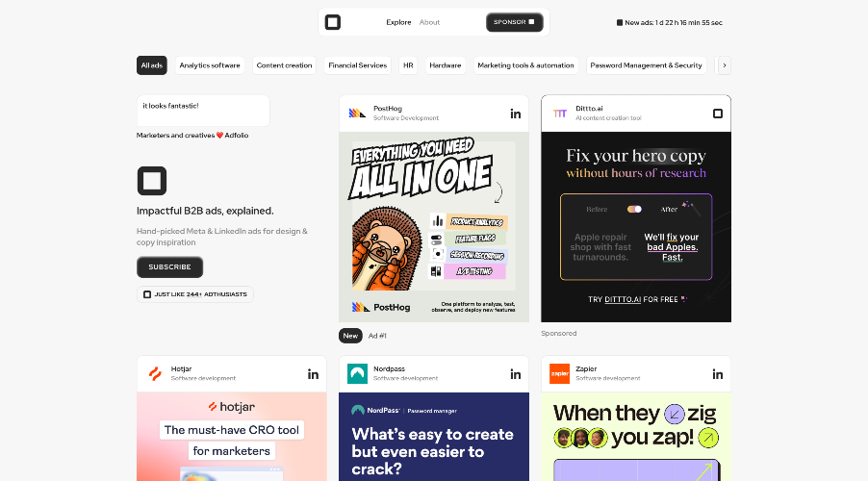Filter by Marketing tools & automation

[525, 65]
